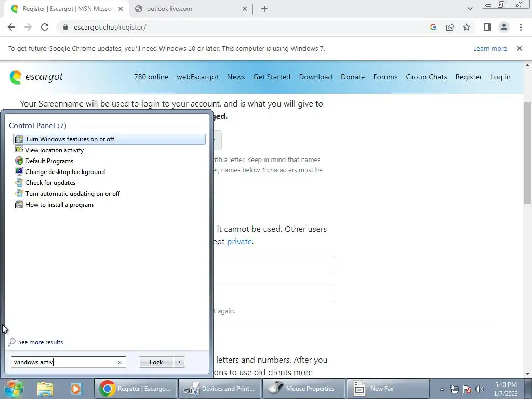Screen dimensions: 532x399
Task: Open Windows Explorer from taskbar
Action: 45,389
